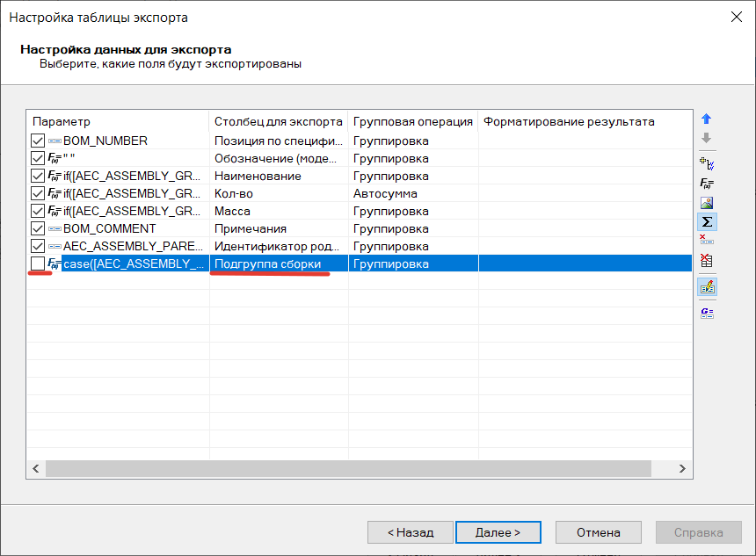Click the clear table icon with red X
756x556 pixels.
coord(706,261)
